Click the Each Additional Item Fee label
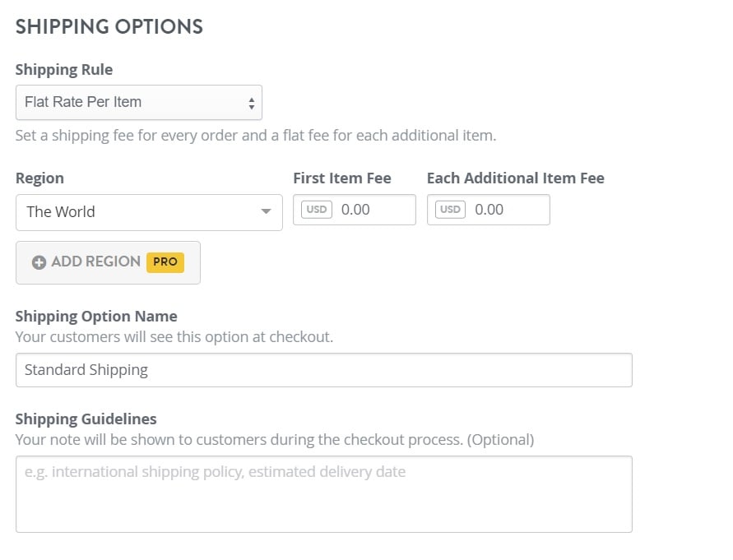The width and height of the screenshot is (733, 560). click(516, 178)
